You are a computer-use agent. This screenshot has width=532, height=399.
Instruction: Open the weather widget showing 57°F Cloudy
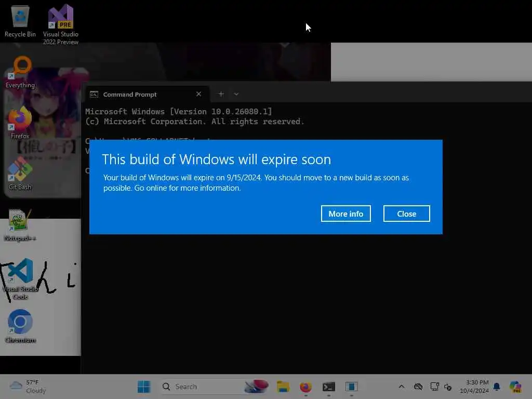[28, 387]
